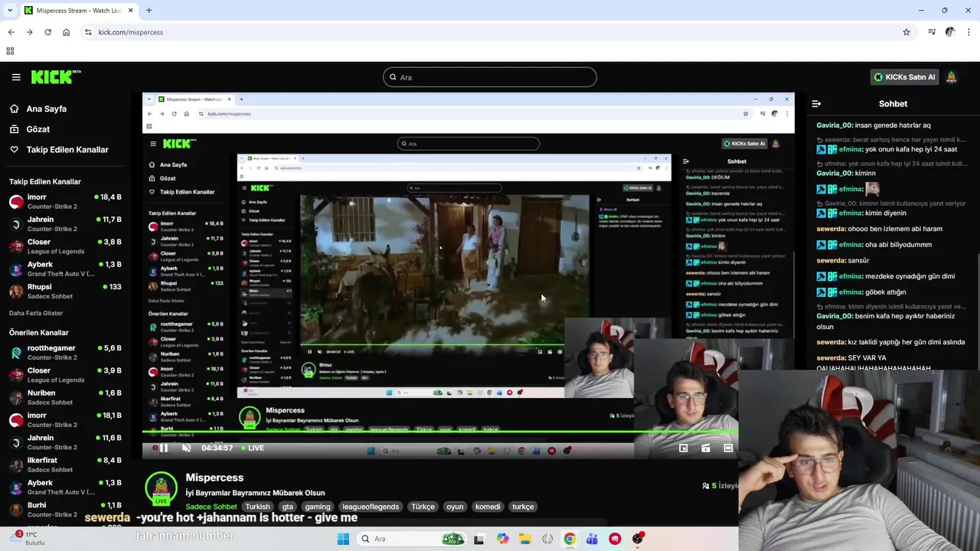Open the Mispercess channel name link
Viewport: 980px width, 551px height.
pos(214,478)
